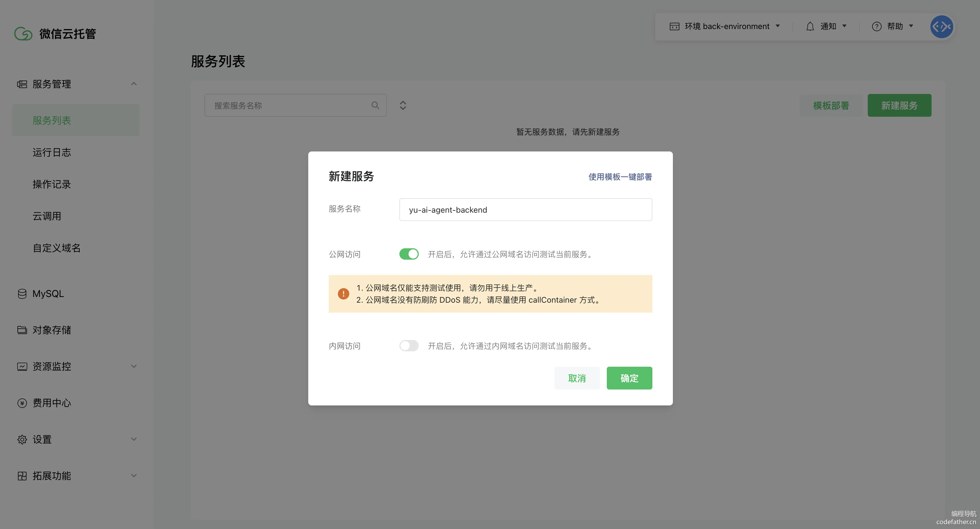Click the 资源监控 monitor icon
The width and height of the screenshot is (980, 529).
click(22, 366)
